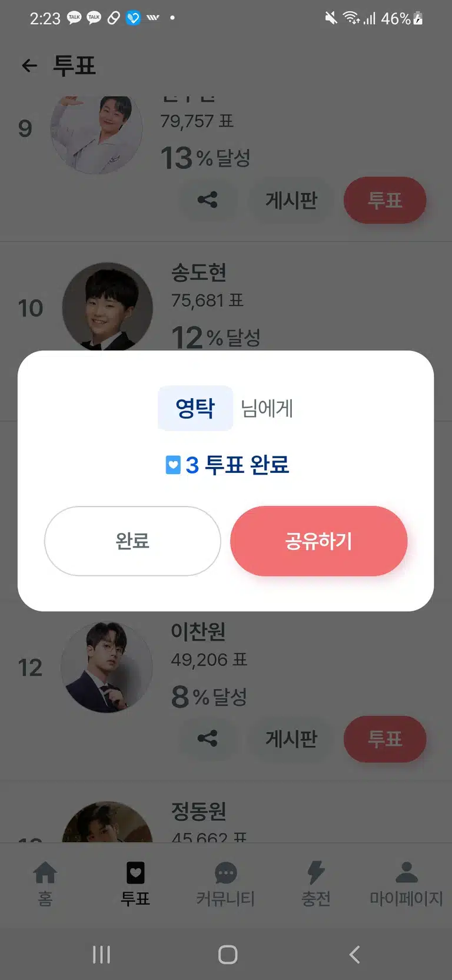Tap Android home navigation button
The width and height of the screenshot is (452, 980).
(x=228, y=954)
